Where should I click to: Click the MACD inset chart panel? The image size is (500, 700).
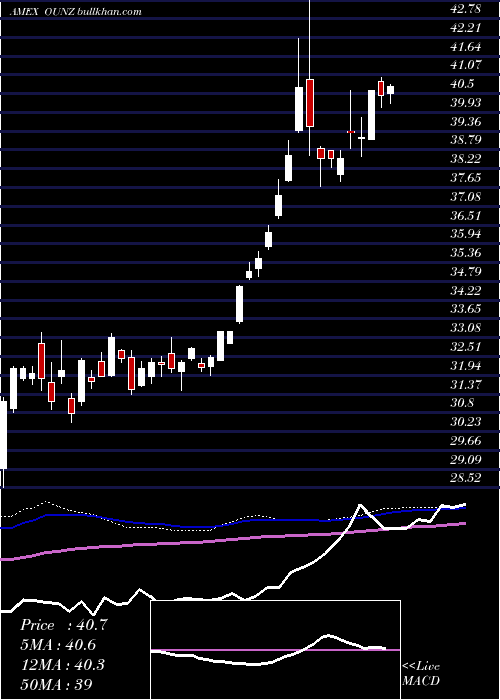click(275, 650)
